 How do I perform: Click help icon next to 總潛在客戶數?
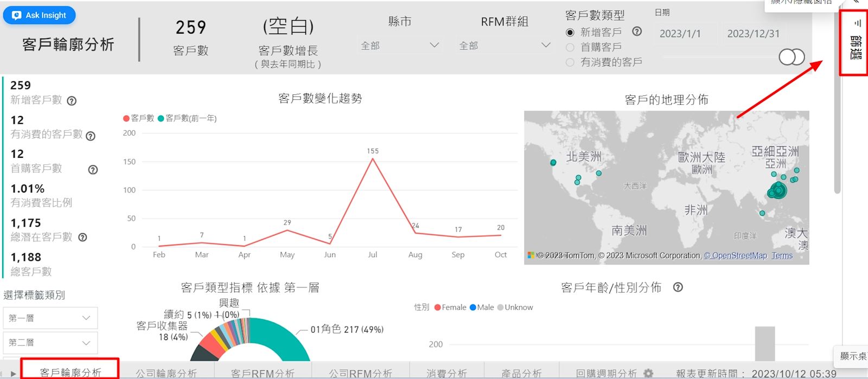point(82,237)
